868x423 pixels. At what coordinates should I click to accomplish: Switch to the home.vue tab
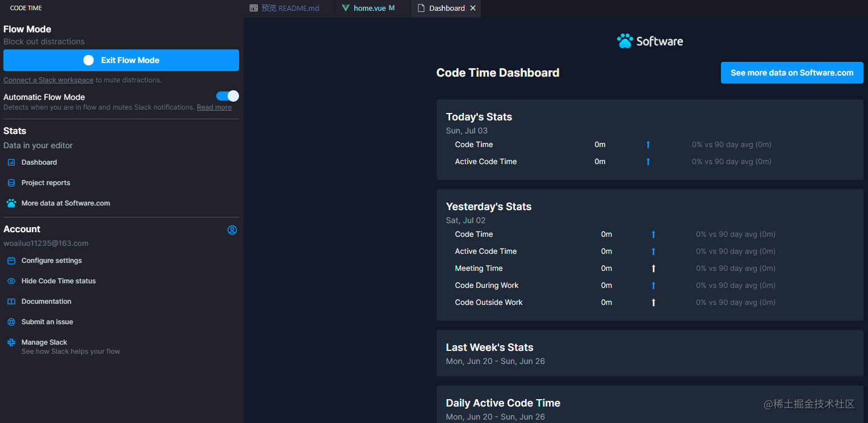372,9
